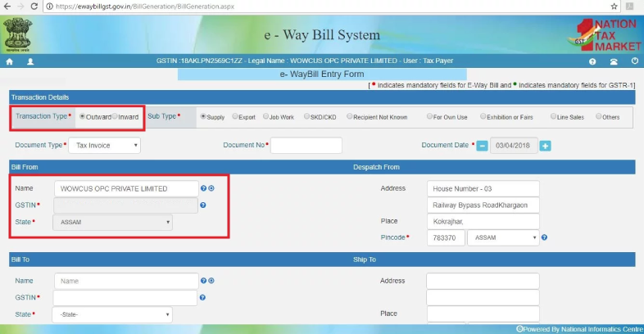Open the Bill To State dropdown

click(x=112, y=314)
